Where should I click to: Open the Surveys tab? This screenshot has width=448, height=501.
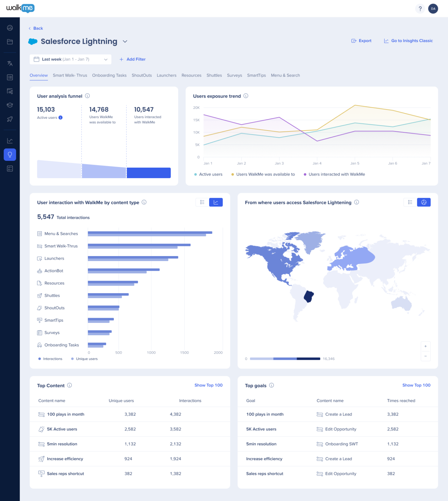click(234, 75)
